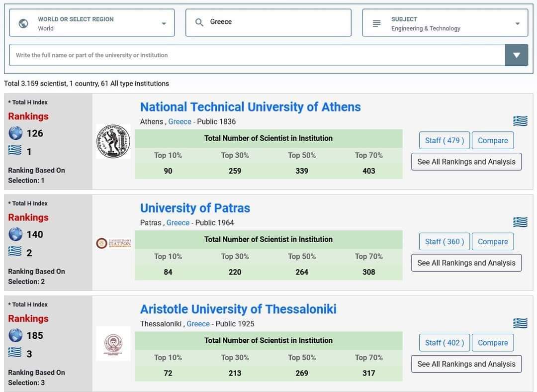This screenshot has height=392, width=537.
Task: Click Top 10% value 84
Action: (x=168, y=272)
